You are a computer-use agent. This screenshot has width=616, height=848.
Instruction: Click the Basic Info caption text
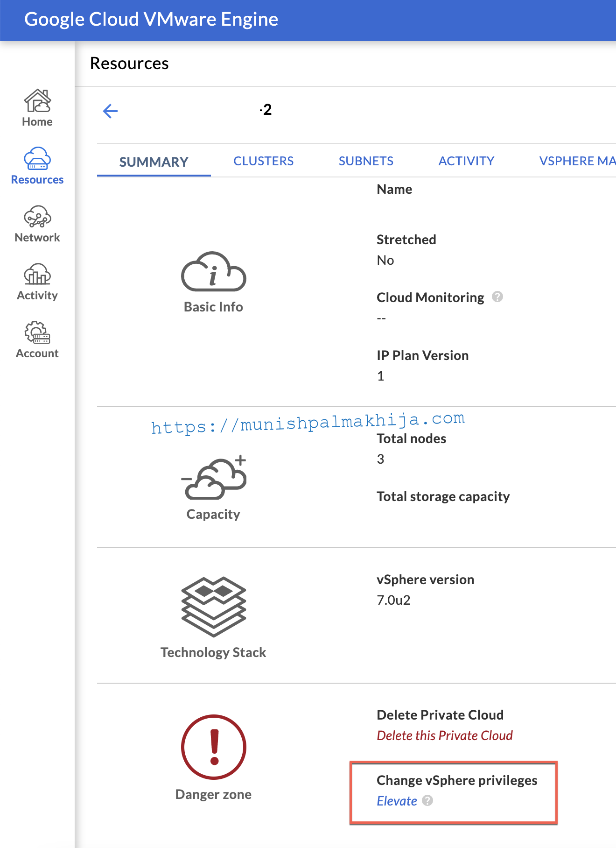pyautogui.click(x=213, y=307)
